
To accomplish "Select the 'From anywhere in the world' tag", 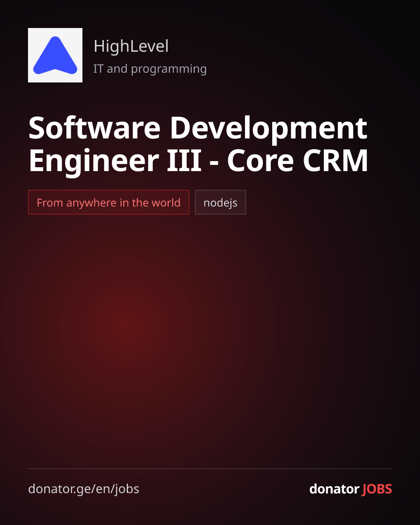I will [108, 202].
